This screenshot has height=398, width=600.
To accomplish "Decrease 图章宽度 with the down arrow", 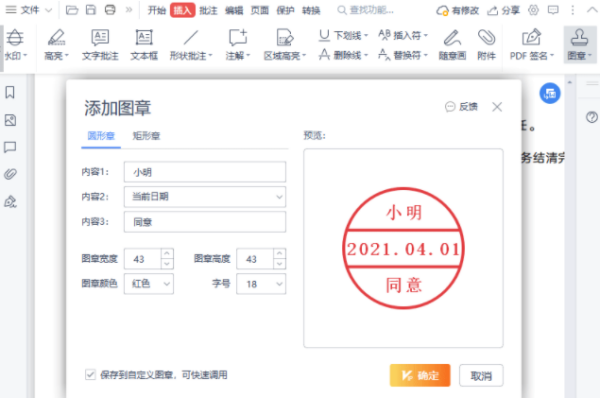I will click(167, 264).
